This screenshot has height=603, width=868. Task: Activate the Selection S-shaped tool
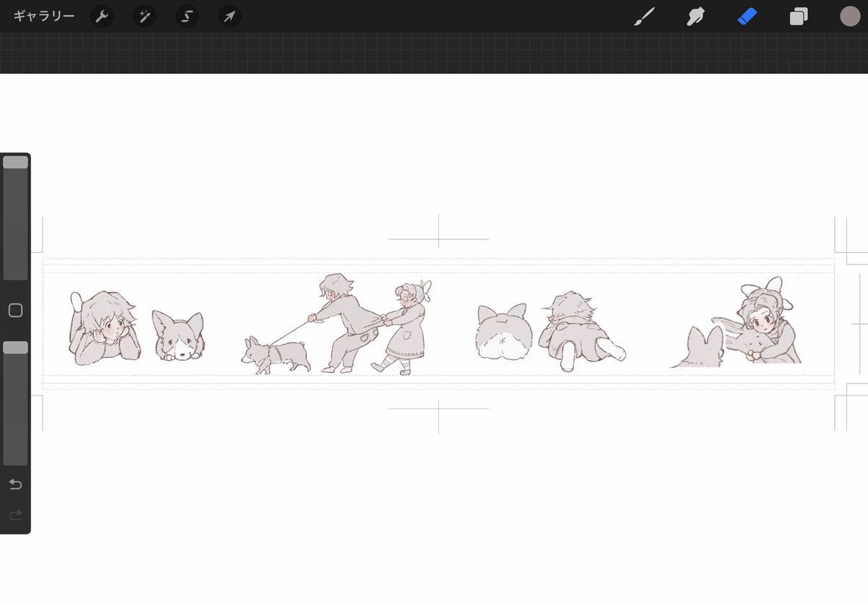click(187, 16)
